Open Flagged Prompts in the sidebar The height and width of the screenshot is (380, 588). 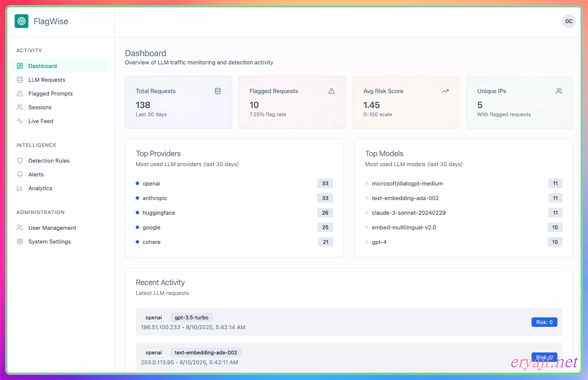pyautogui.click(x=59, y=93)
